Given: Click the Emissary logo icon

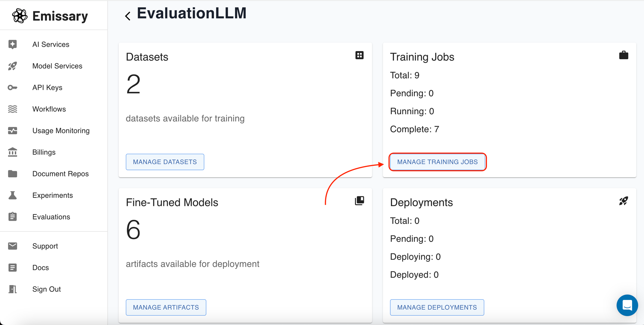Looking at the screenshot, I should click(x=20, y=16).
